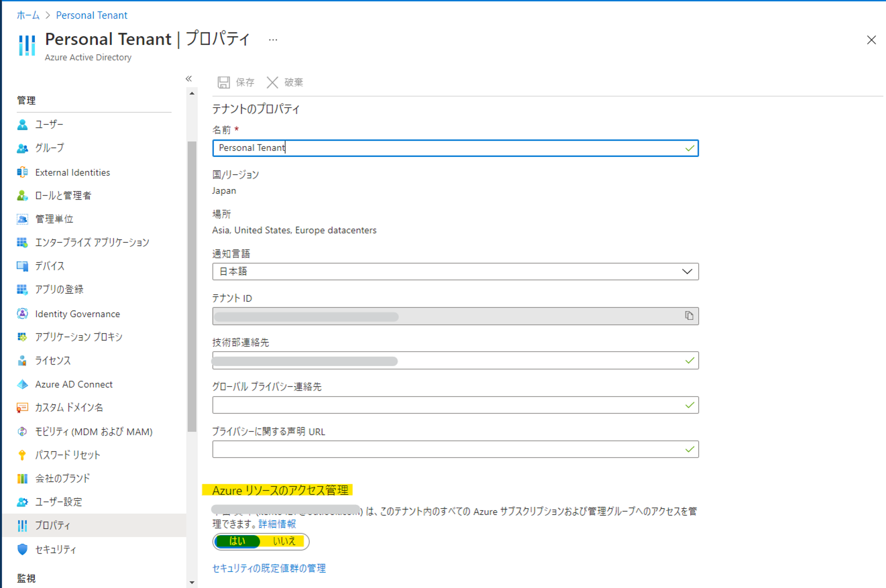Click the ホーム breadcrumb link
886x588 pixels.
coord(28,15)
